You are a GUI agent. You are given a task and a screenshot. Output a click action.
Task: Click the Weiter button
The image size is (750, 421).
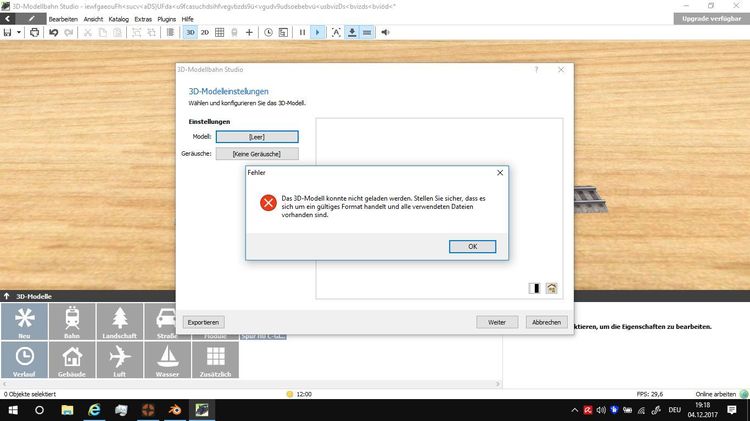[497, 322]
